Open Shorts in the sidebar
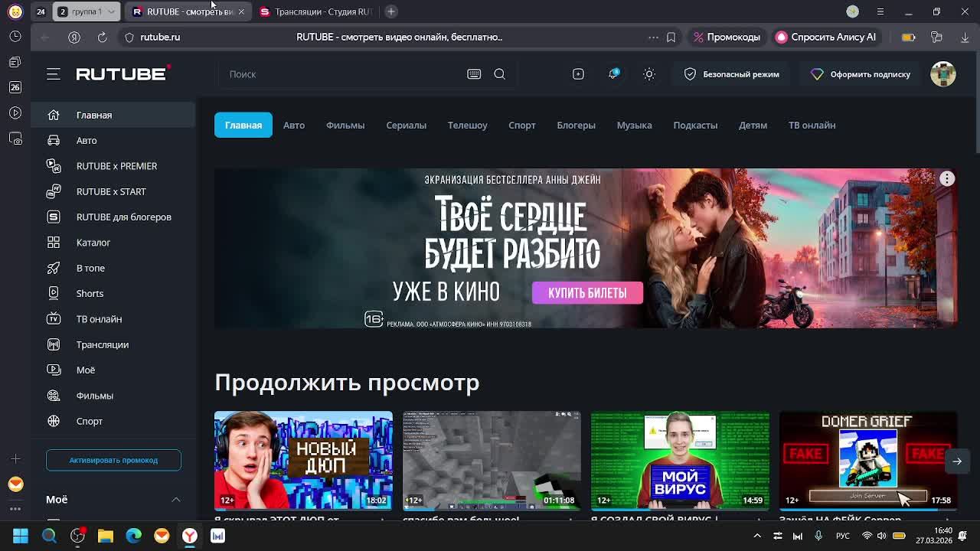This screenshot has height=551, width=980. tap(113, 293)
